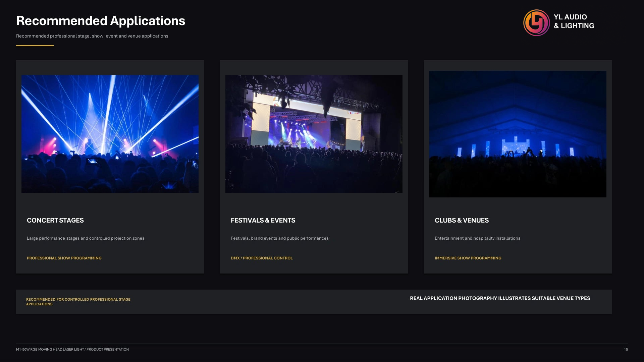Click the "PROFESSIONAL SHOW PROGRAMMING" tag
Viewport: 644px width, 362px height.
(64, 258)
